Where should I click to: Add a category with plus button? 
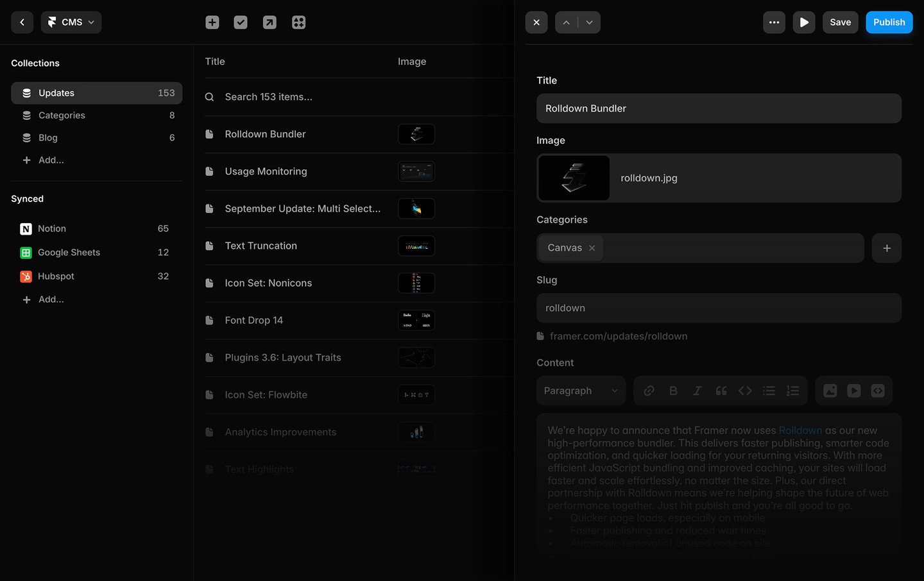pos(887,248)
